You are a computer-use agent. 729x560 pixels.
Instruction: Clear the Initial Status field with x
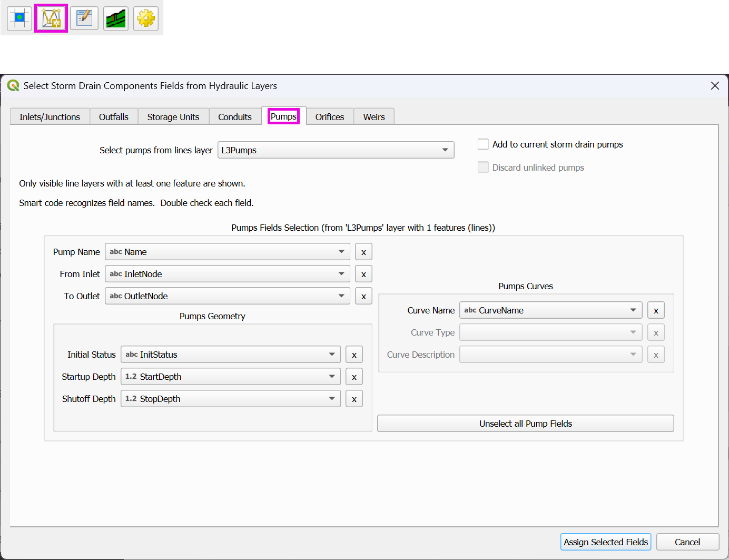click(x=354, y=355)
